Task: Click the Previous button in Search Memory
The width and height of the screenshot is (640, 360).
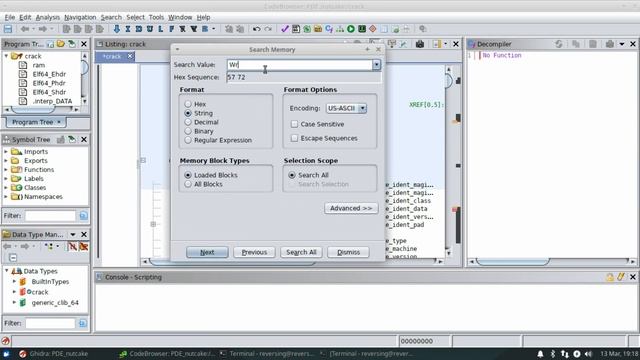Action: [254, 252]
